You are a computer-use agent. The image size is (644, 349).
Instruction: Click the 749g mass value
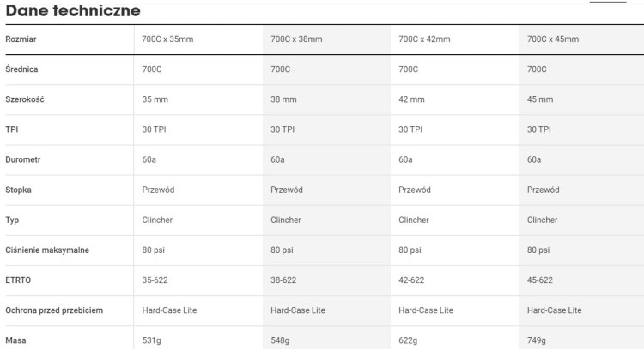click(537, 340)
